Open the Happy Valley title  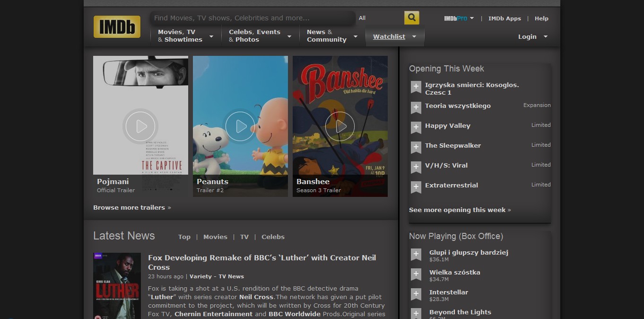pos(448,125)
